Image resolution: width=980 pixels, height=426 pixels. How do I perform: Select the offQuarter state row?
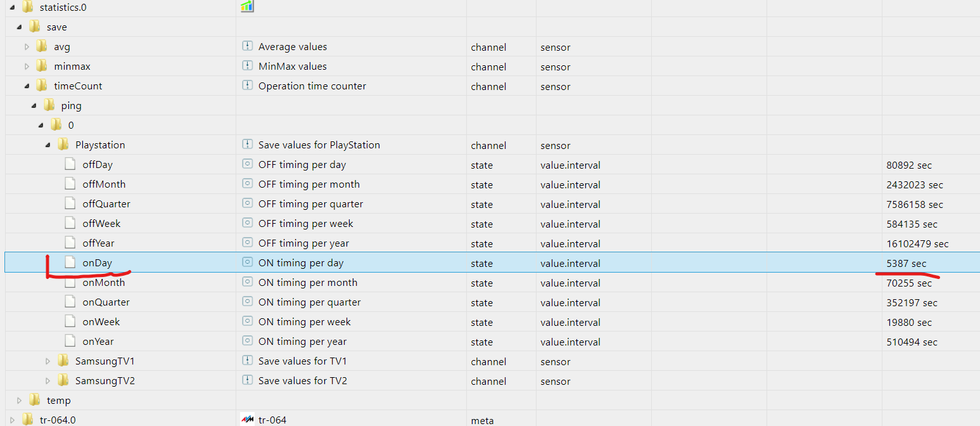106,203
